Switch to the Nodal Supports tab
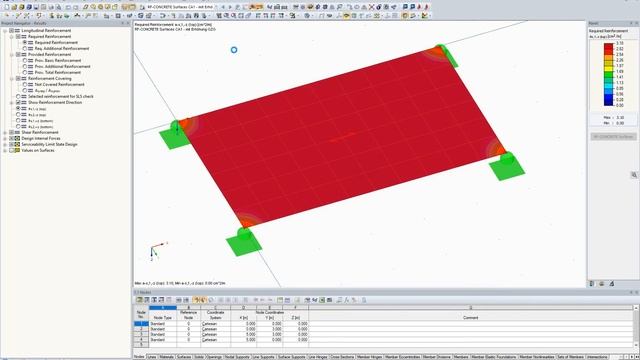 click(237, 357)
